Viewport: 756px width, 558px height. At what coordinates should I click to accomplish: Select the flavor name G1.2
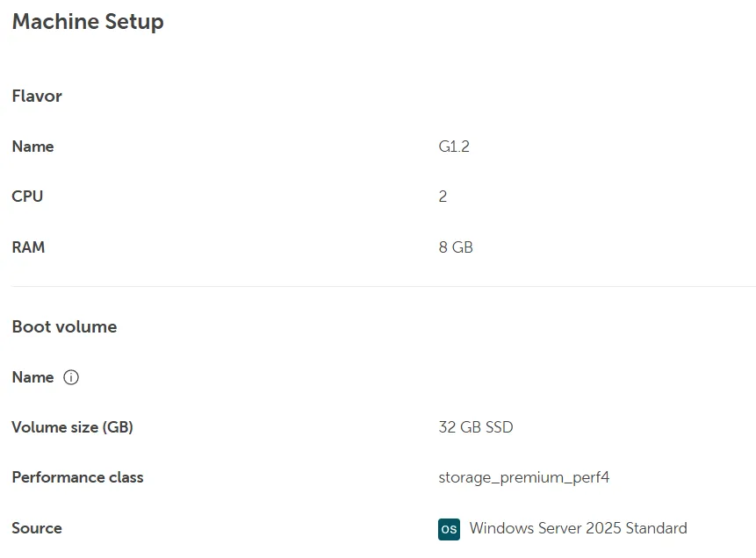coord(455,147)
